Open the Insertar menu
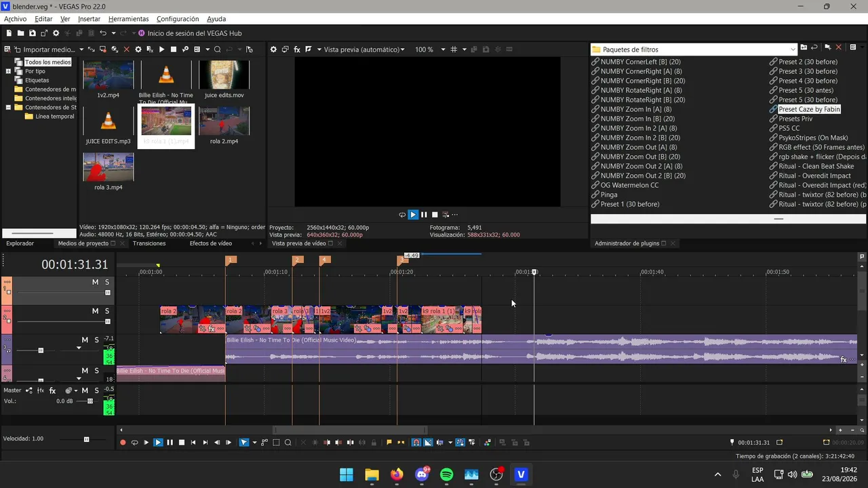Viewport: 868px width, 488px height. pyautogui.click(x=89, y=19)
